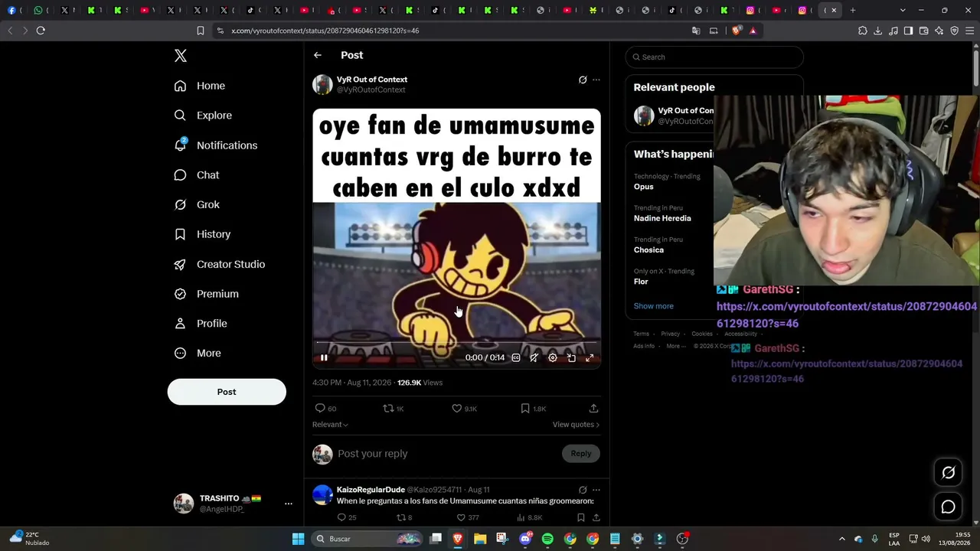Image resolution: width=980 pixels, height=551 pixels.
Task: Expand the More menu in sidebar
Action: (x=198, y=354)
